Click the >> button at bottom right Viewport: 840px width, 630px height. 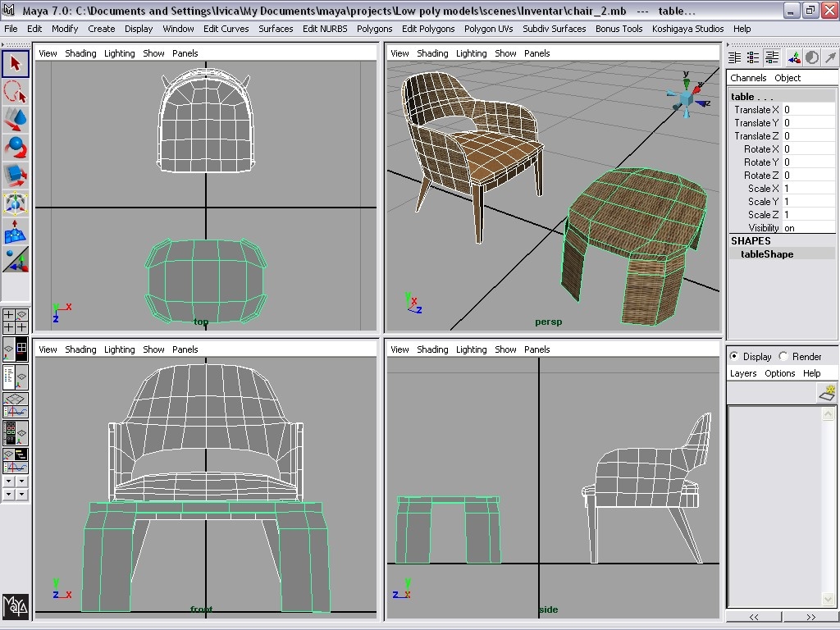pyautogui.click(x=809, y=616)
